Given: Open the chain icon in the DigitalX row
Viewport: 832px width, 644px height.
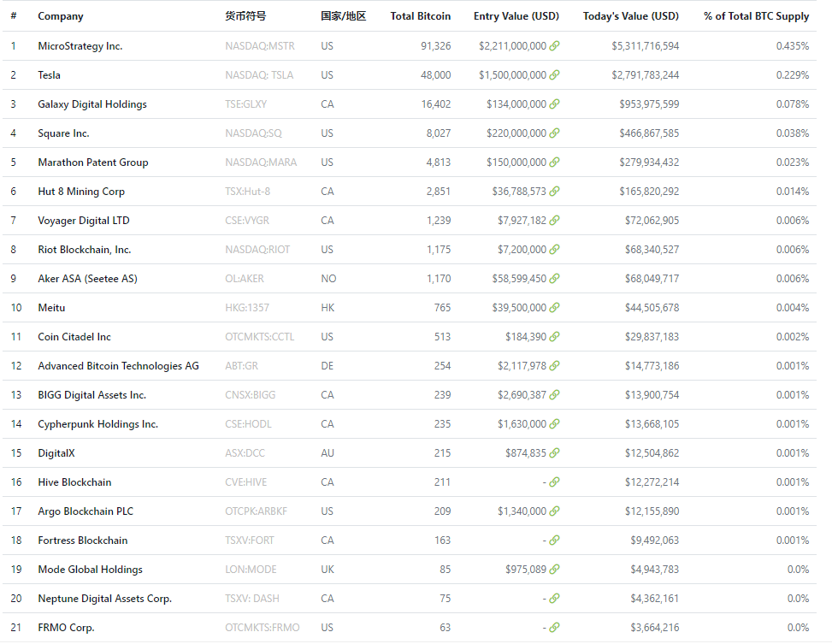Looking at the screenshot, I should 554,453.
